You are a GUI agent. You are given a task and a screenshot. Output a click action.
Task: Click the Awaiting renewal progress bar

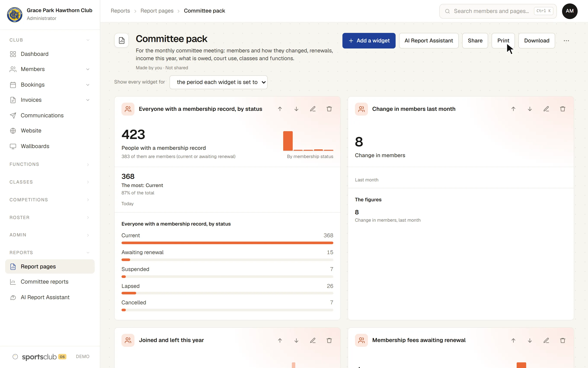(x=227, y=260)
